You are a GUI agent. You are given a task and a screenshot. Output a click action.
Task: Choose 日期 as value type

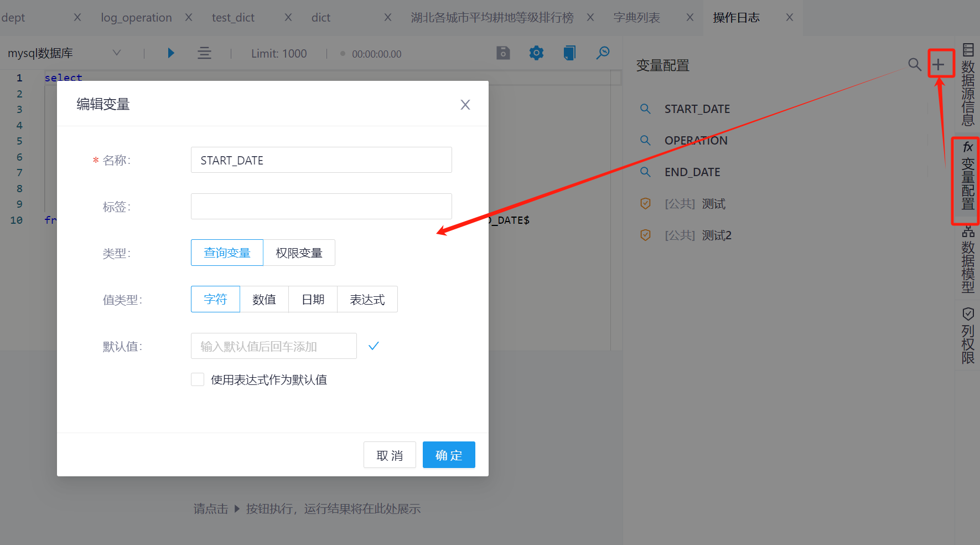pyautogui.click(x=313, y=299)
